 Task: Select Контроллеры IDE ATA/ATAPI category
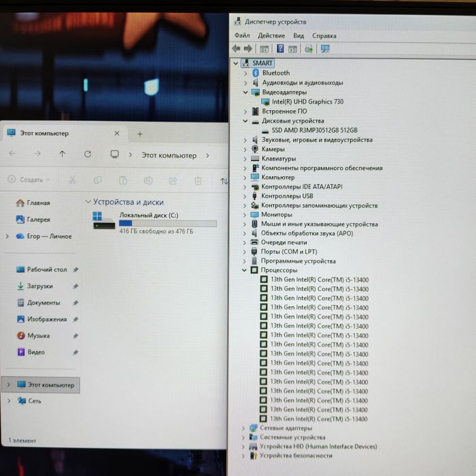coord(302,186)
